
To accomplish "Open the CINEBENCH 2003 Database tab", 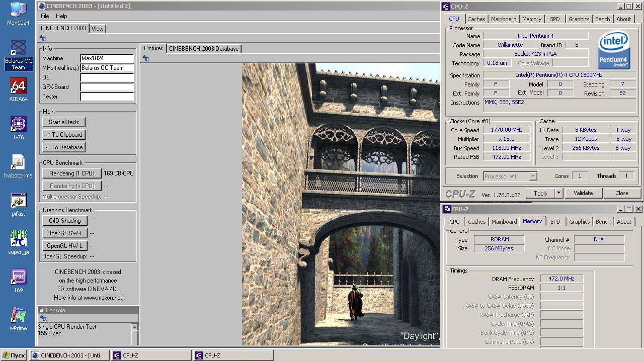I will point(204,49).
